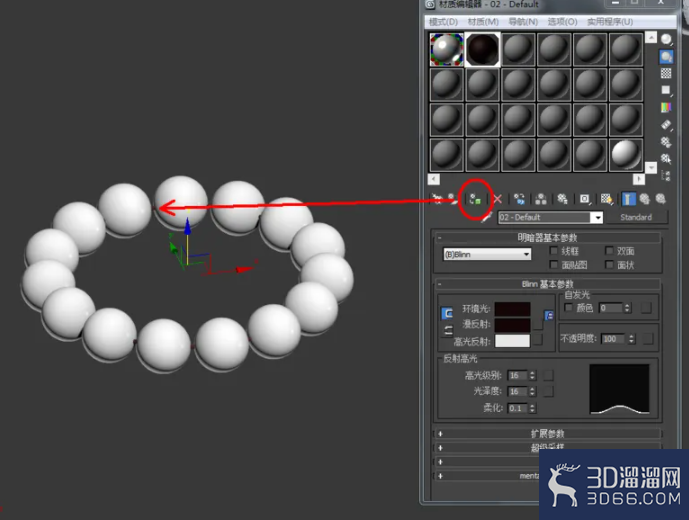The width and height of the screenshot is (689, 520).
Task: Click Standard material type button
Action: [x=636, y=217]
